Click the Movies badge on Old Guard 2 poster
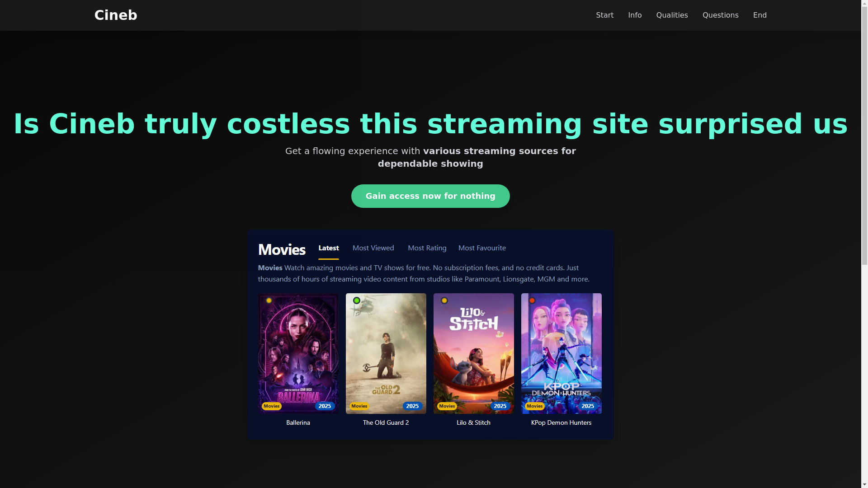Image resolution: width=868 pixels, height=488 pixels. 359,406
